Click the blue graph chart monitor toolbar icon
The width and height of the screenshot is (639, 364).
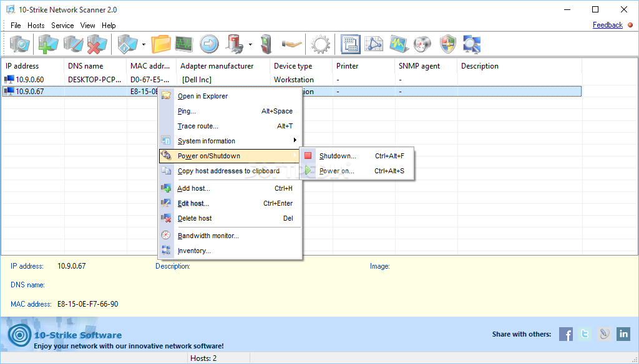(x=399, y=44)
